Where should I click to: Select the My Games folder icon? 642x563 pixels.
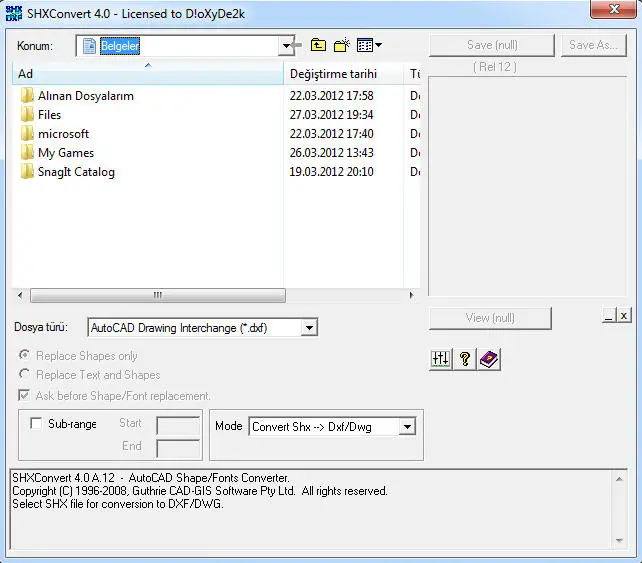27,153
